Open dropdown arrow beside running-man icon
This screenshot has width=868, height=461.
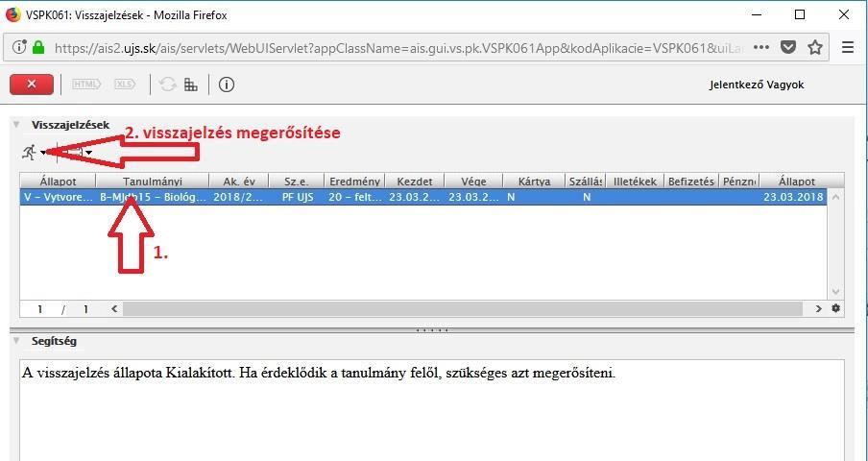click(42, 152)
